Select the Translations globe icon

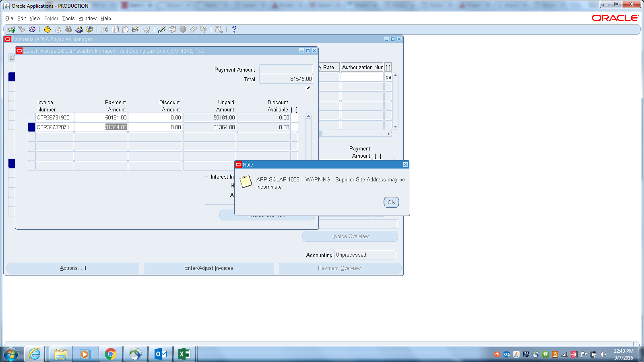pos(182,29)
